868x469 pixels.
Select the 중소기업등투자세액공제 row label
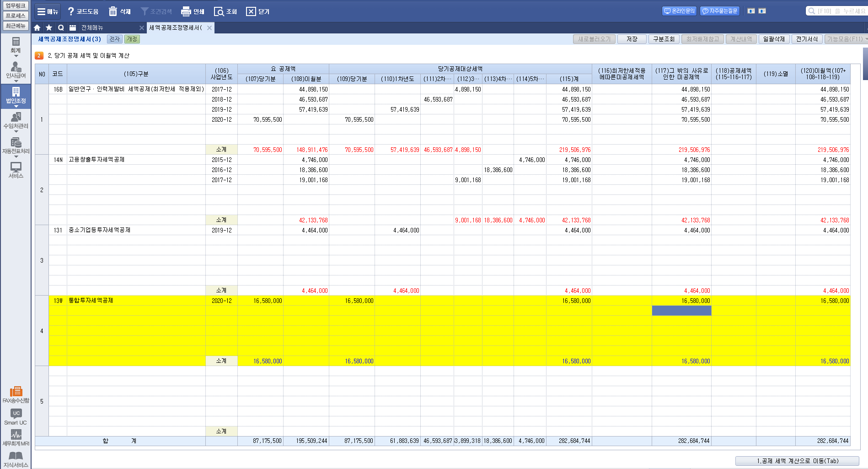99,230
